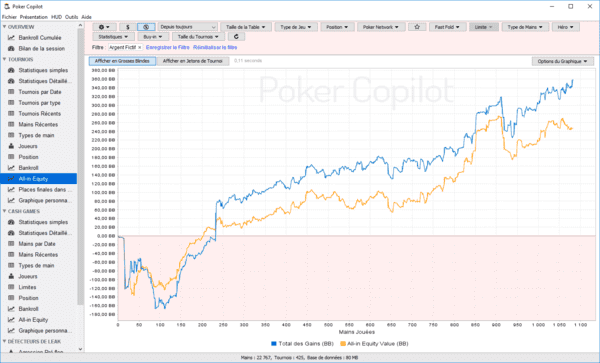Open the Fichier menu
The image size is (600, 363).
coord(9,17)
